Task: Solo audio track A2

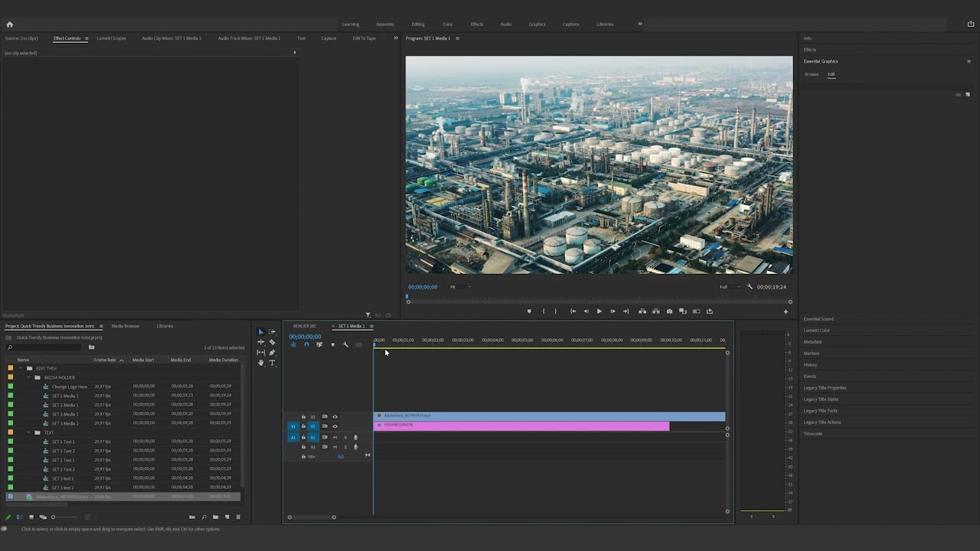Action: 345,447
